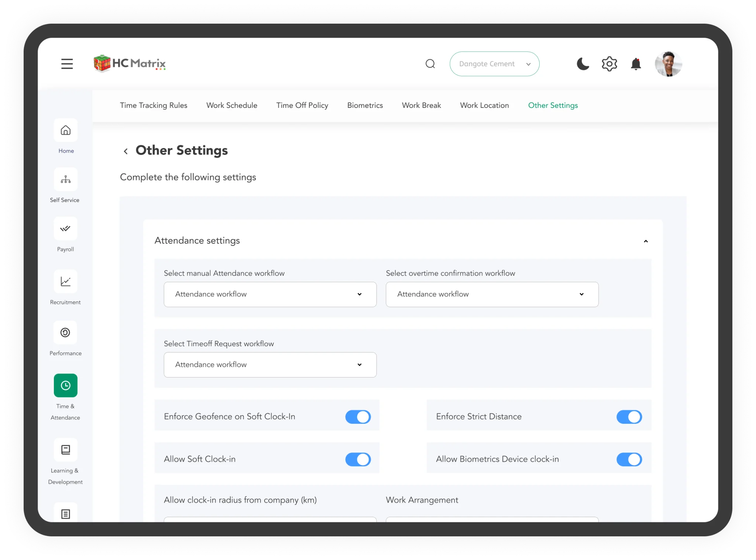Image resolution: width=756 pixels, height=560 pixels.
Task: Switch to Work Schedule tab
Action: click(x=231, y=105)
